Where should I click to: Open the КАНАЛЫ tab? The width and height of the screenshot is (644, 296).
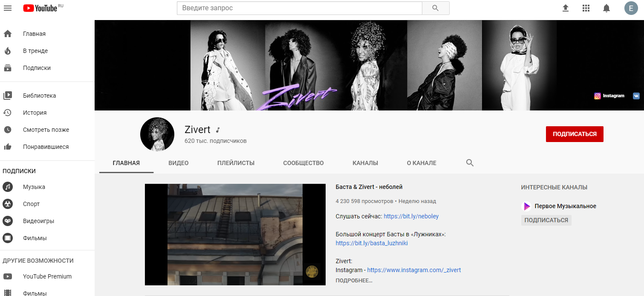click(x=365, y=163)
